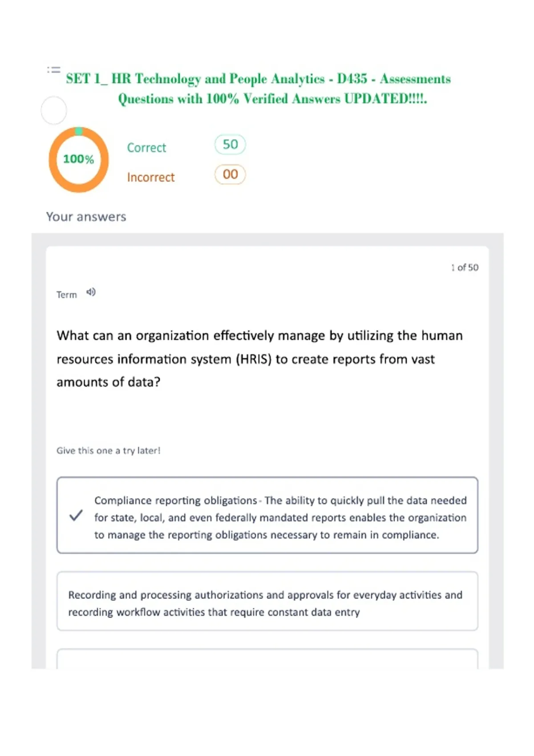Click the list menu icon at top left
The width and height of the screenshot is (534, 756).
pos(53,70)
